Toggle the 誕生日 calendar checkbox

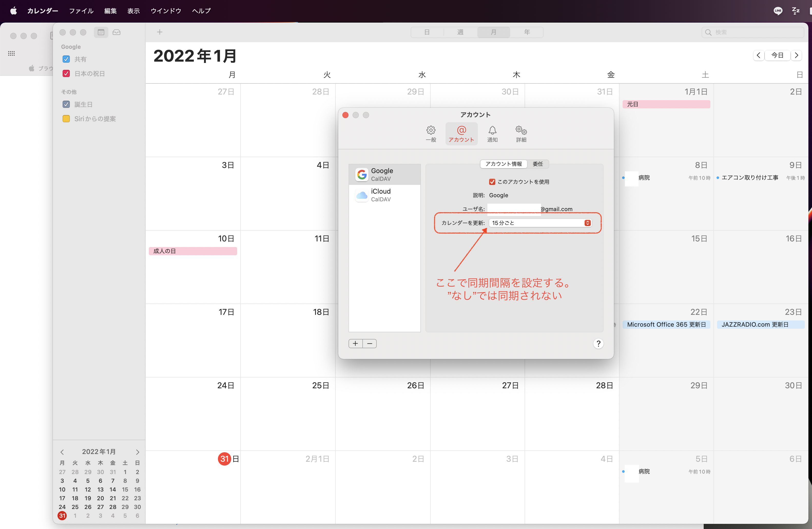[x=66, y=105]
